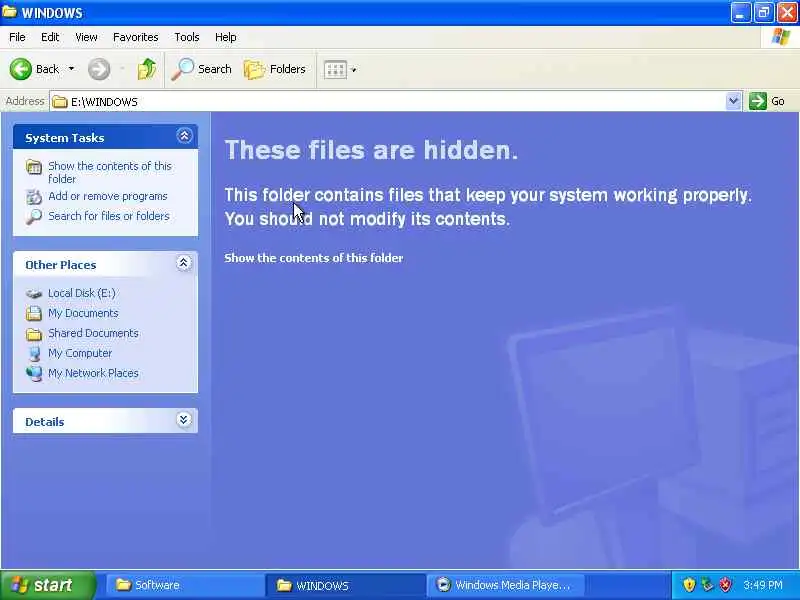
Task: Click the WINDOWS title bar folder icon
Action: [x=10, y=12]
